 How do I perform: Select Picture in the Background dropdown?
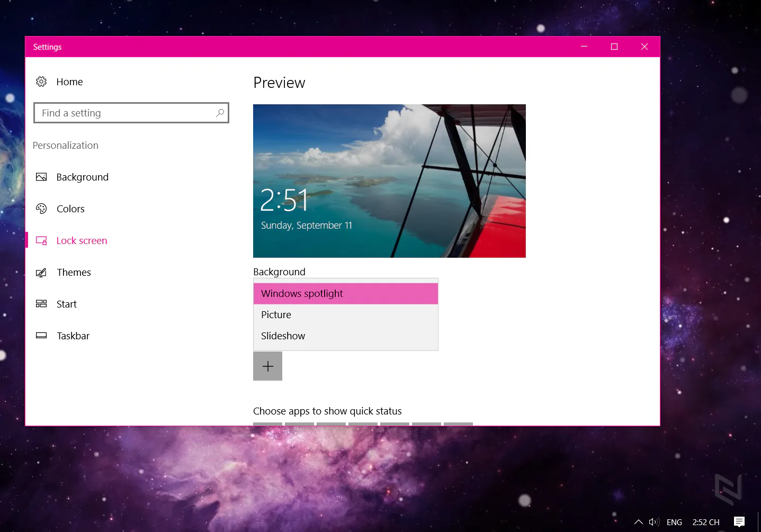[x=346, y=315]
